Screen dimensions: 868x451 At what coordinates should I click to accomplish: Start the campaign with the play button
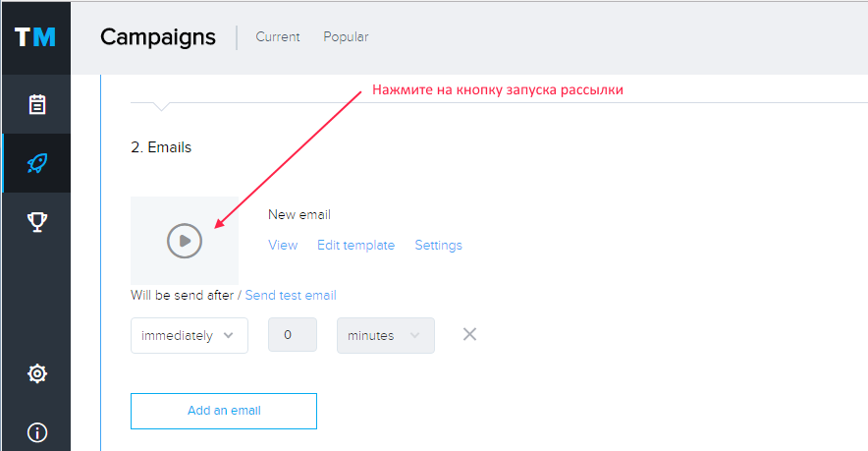[x=185, y=241]
